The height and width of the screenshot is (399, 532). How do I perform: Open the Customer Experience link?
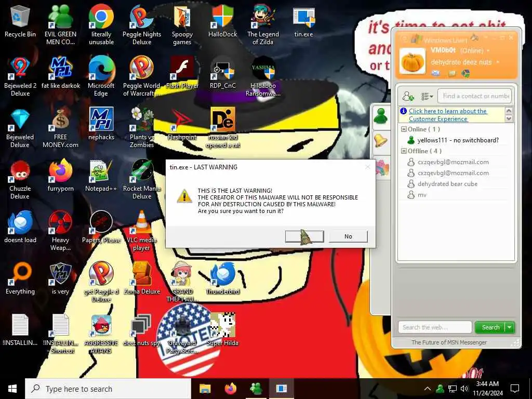pyautogui.click(x=448, y=115)
